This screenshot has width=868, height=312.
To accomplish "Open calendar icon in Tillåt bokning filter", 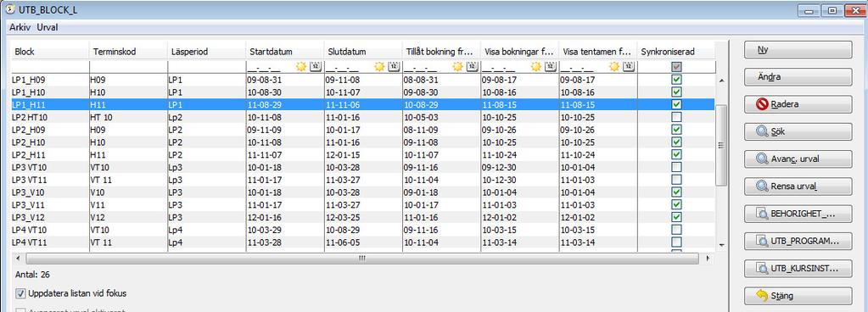I will point(473,67).
